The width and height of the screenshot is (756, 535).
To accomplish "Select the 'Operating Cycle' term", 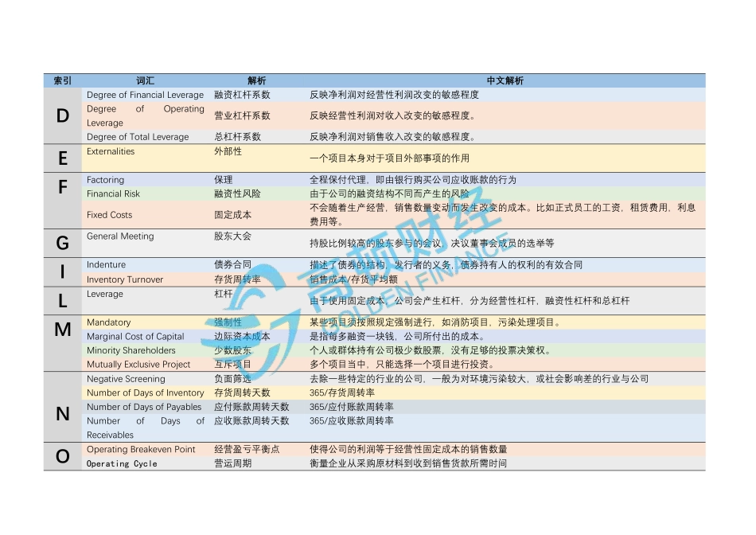I will pos(122,464).
